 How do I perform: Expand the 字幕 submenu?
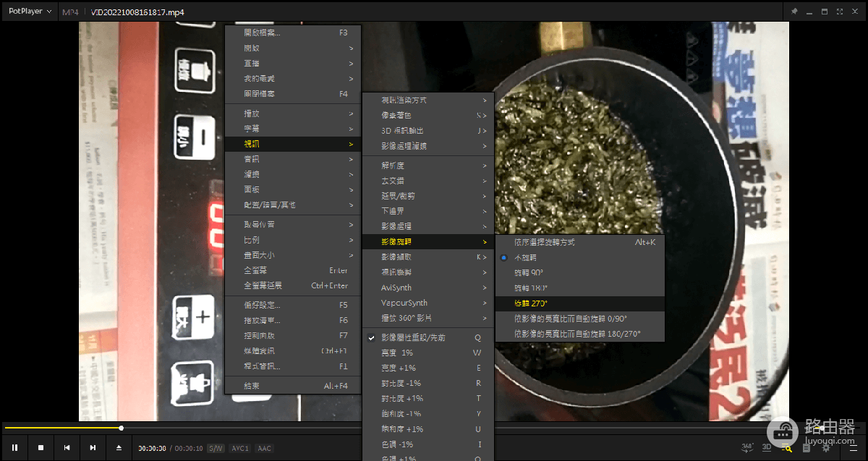point(293,129)
